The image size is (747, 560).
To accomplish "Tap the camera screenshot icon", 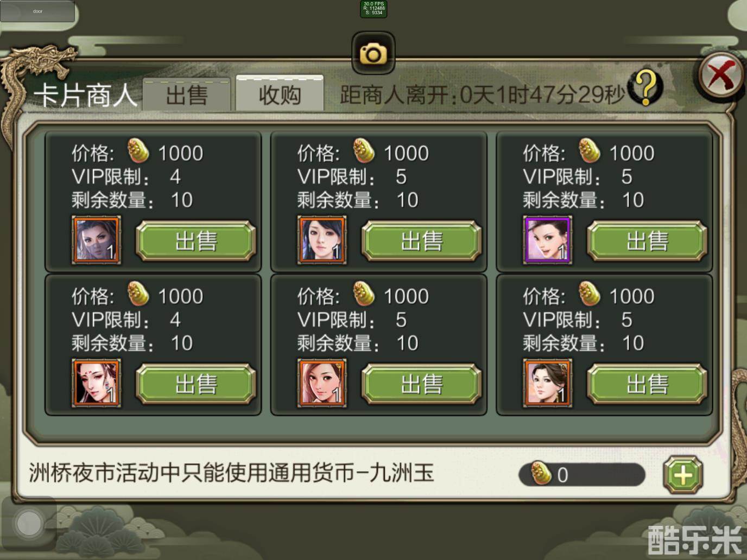I will coord(373,53).
